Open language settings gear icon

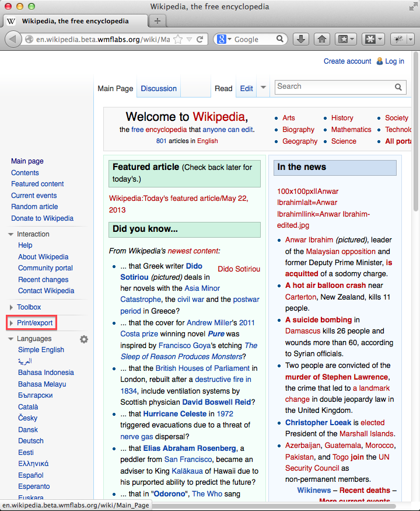click(x=84, y=339)
